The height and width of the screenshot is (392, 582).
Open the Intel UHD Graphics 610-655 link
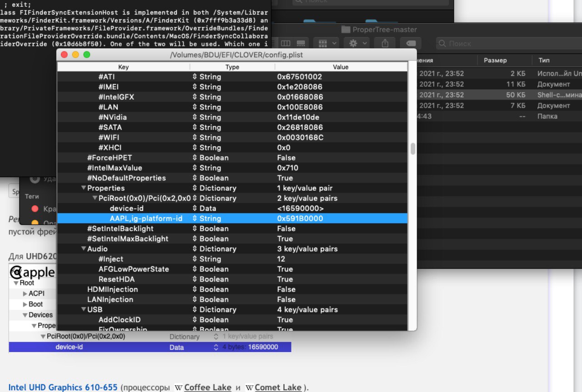[63, 387]
